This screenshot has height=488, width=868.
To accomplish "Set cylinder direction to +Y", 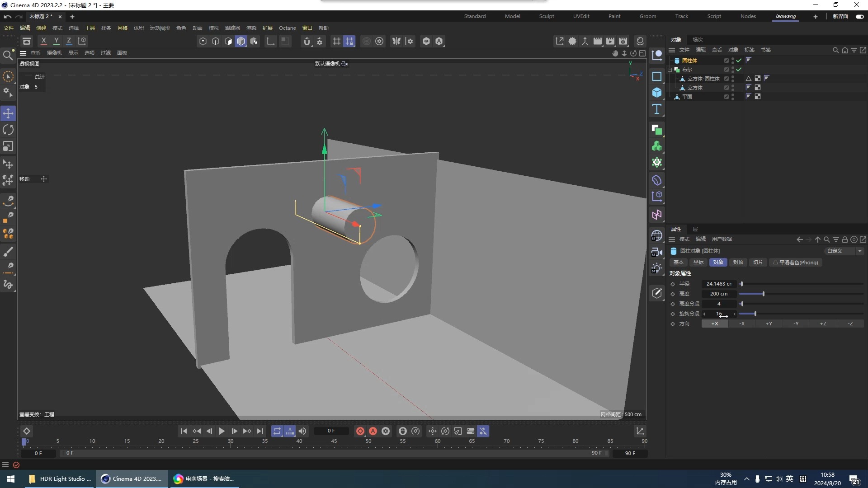I will pos(769,324).
